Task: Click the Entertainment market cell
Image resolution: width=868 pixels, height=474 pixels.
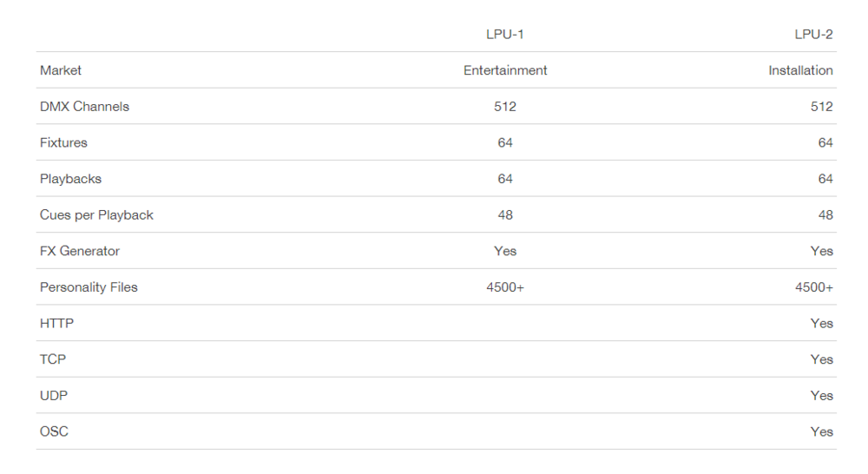Action: [x=505, y=70]
